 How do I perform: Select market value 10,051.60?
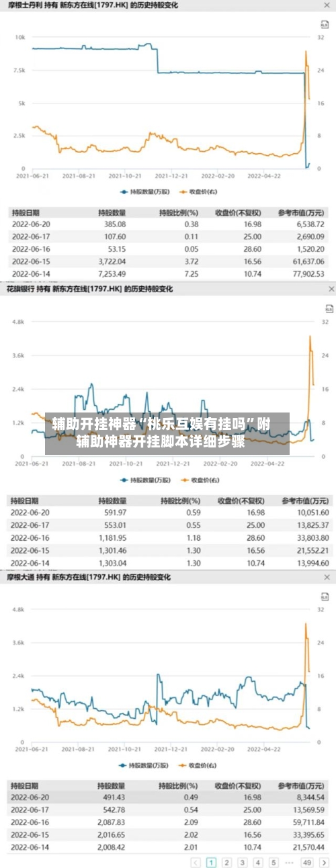click(x=312, y=513)
